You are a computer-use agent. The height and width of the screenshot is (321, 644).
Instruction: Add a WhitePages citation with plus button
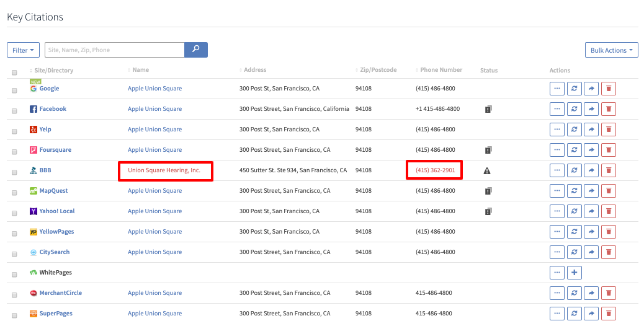point(574,272)
